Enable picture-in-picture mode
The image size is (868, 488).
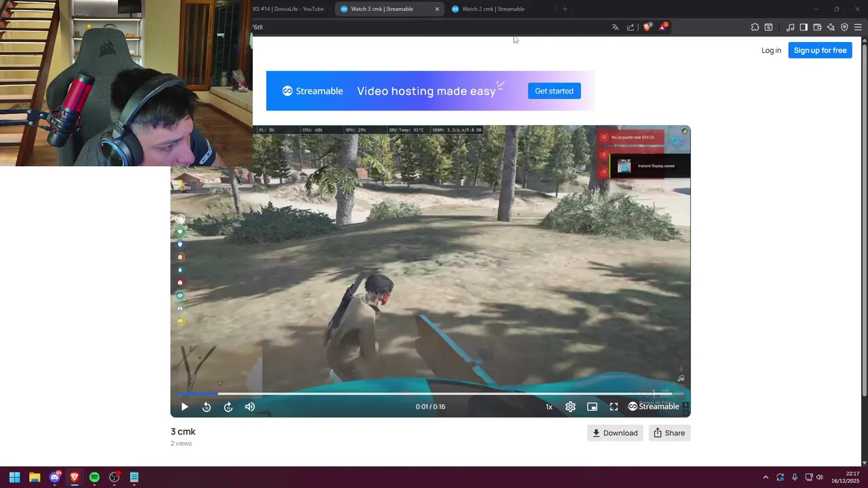(592, 407)
